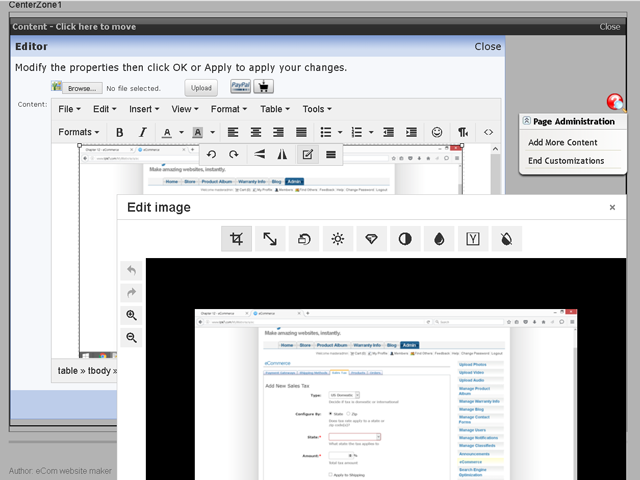Zoom in on the image preview

[131, 315]
